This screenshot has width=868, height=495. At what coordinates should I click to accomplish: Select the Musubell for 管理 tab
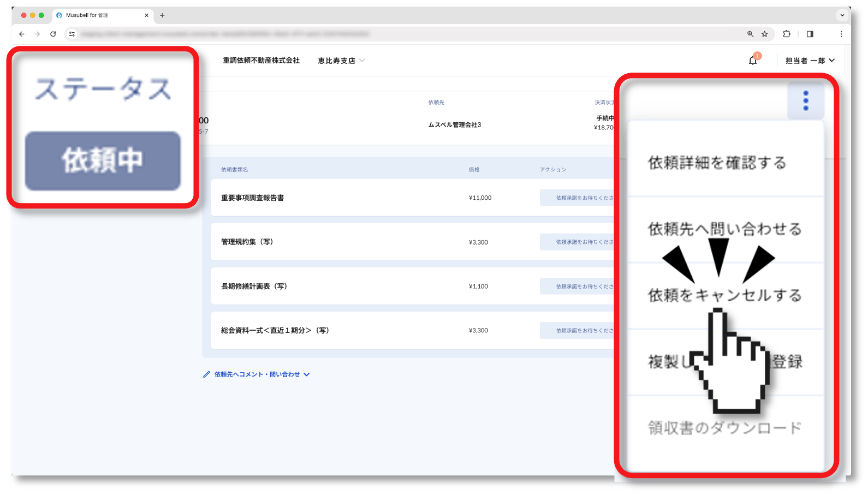click(x=98, y=15)
